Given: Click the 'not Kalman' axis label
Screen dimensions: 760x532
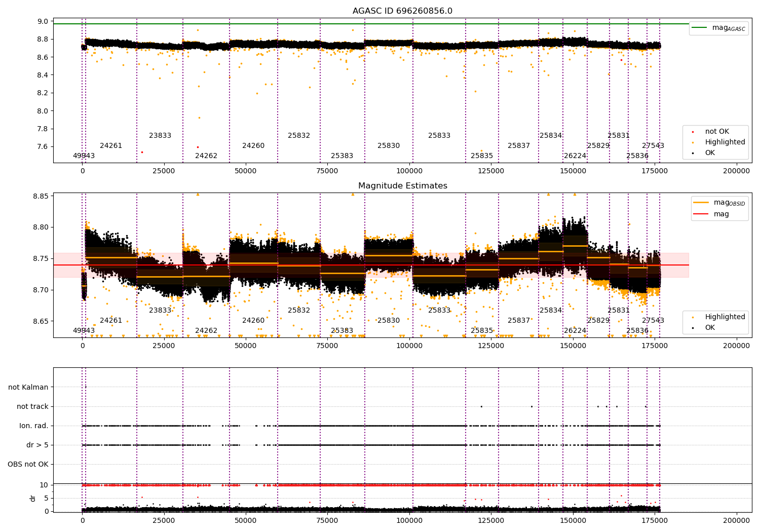Looking at the screenshot, I should coord(28,387).
